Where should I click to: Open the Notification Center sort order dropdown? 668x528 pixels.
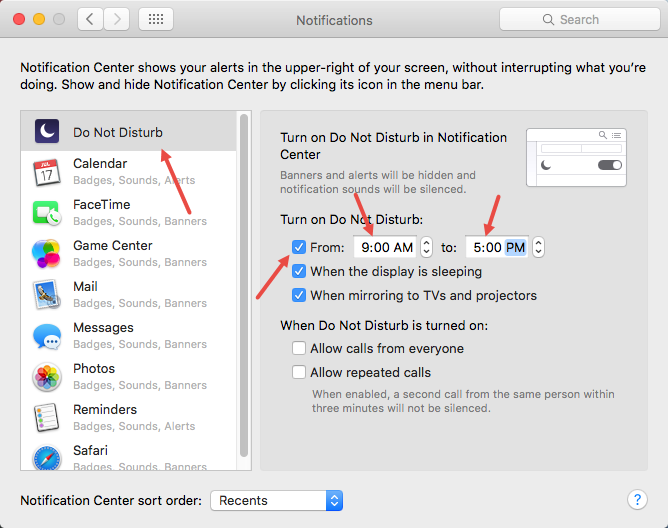276,500
